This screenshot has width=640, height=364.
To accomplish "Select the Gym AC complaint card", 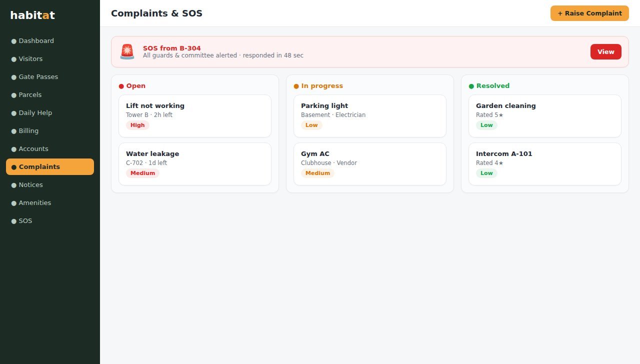I will click(370, 164).
